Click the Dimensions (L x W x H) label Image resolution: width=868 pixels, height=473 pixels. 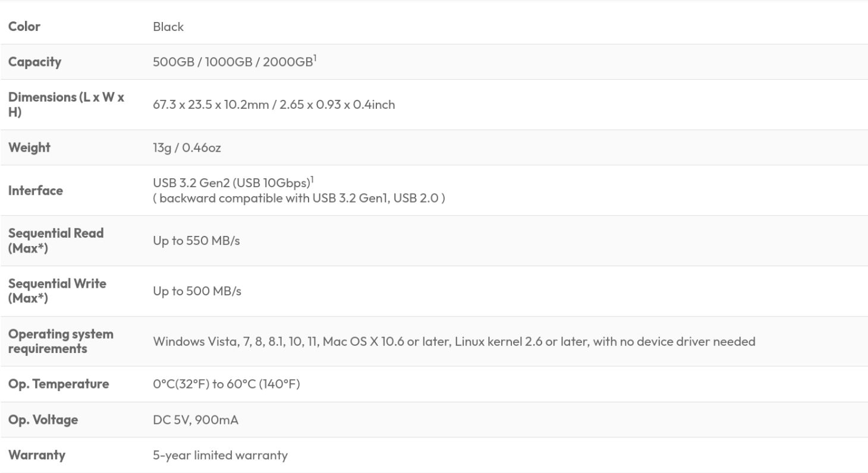(66, 105)
